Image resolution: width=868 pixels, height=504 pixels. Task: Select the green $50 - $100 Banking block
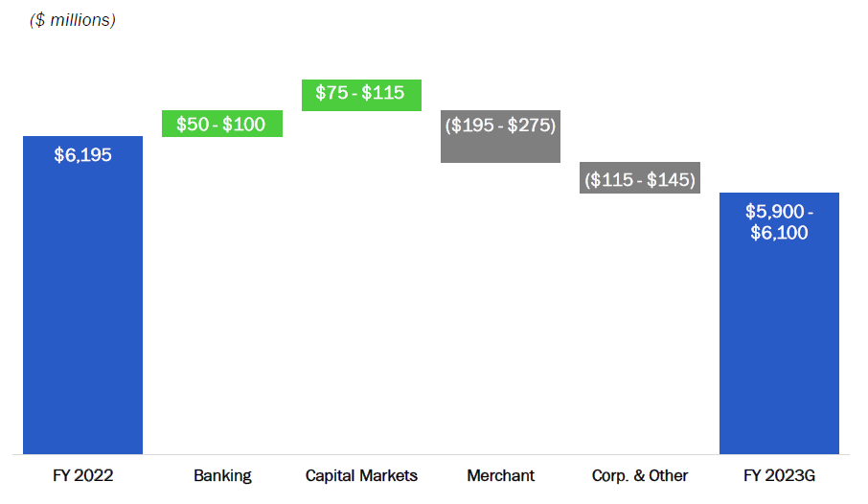pos(222,124)
